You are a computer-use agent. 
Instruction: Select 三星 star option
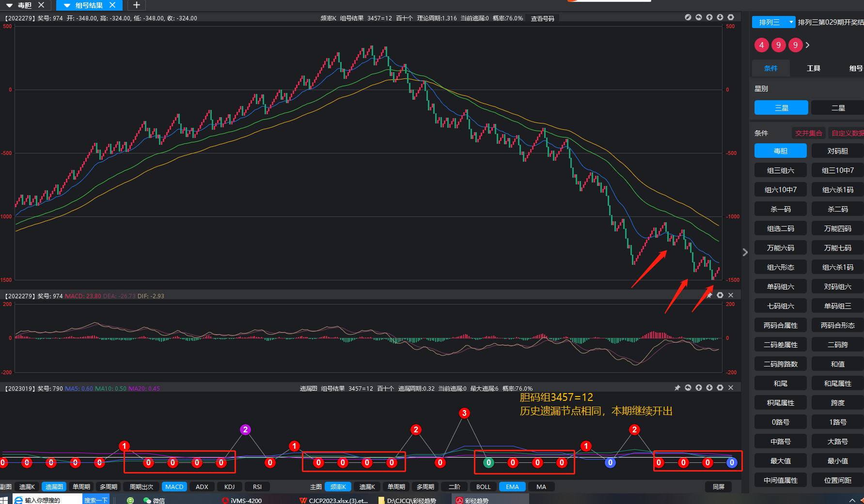(x=781, y=107)
